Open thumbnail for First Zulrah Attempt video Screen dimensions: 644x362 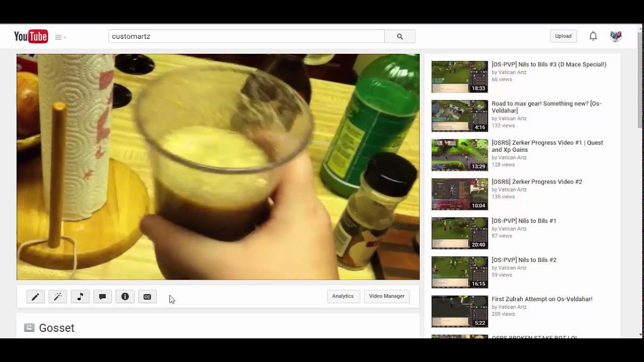tap(460, 312)
